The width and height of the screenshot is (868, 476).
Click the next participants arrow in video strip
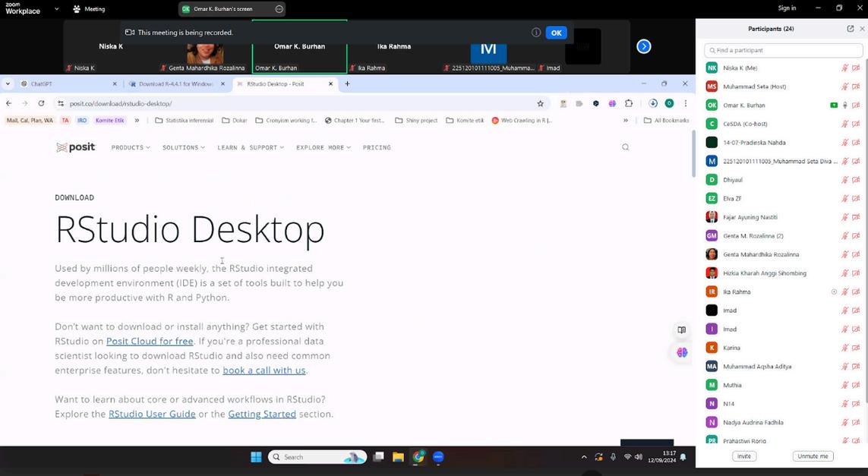tap(643, 46)
